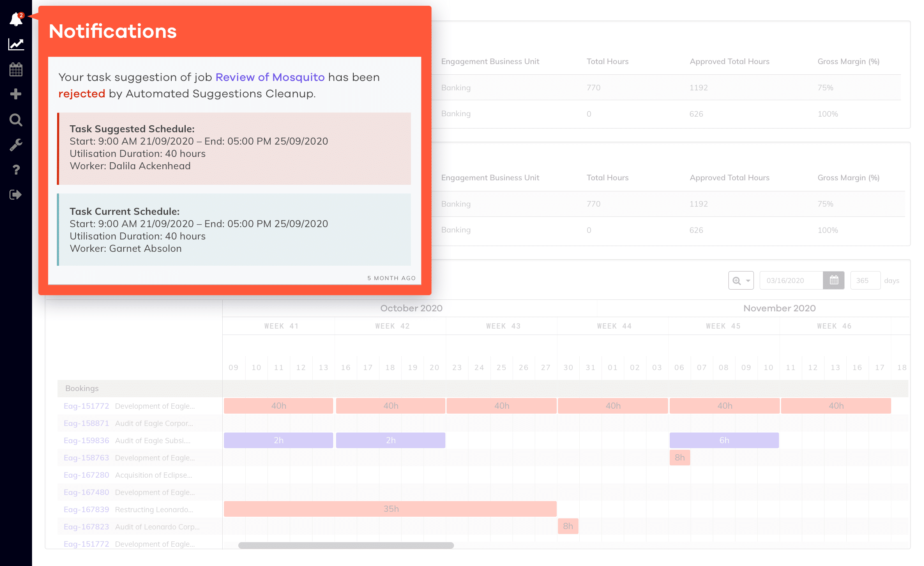The width and height of the screenshot is (924, 566).
Task: Open the help question mark icon
Action: pyautogui.click(x=16, y=170)
